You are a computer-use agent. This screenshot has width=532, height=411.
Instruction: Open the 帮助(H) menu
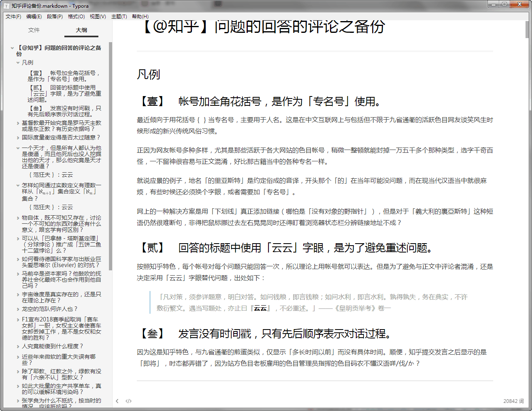tap(140, 17)
